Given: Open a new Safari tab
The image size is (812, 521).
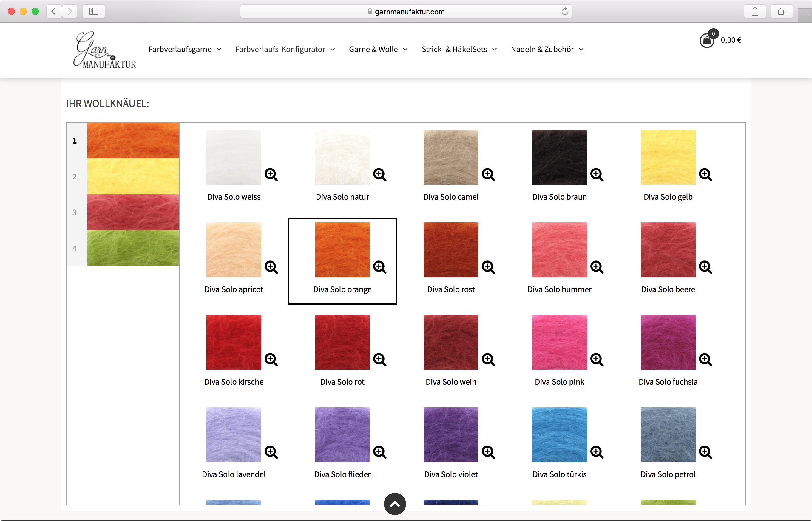Looking at the screenshot, I should pos(805,16).
